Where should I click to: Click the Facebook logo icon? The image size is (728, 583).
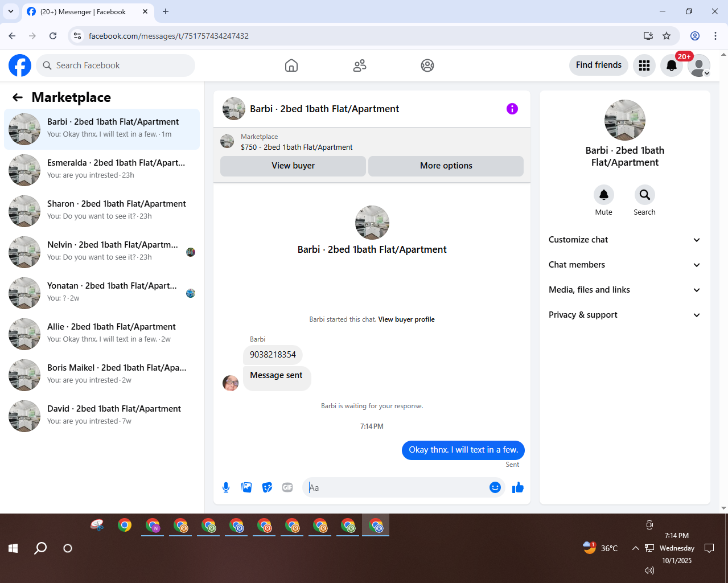[x=20, y=65]
